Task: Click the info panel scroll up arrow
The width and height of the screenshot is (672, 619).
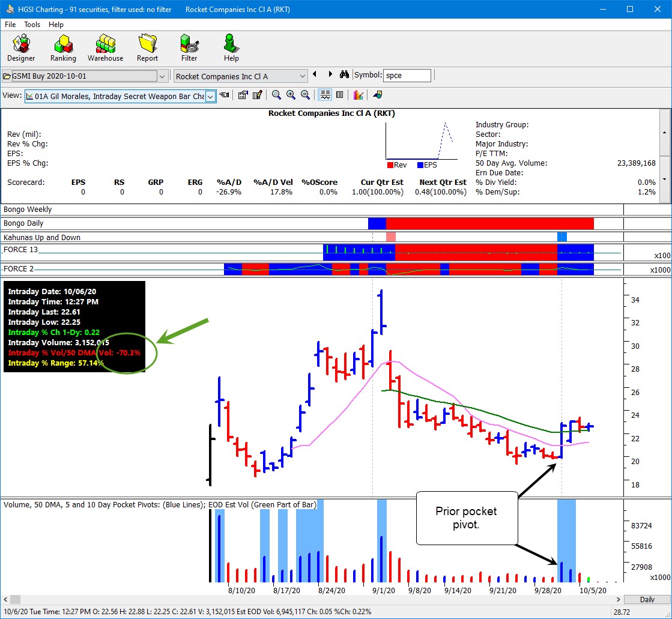Action: [x=665, y=132]
